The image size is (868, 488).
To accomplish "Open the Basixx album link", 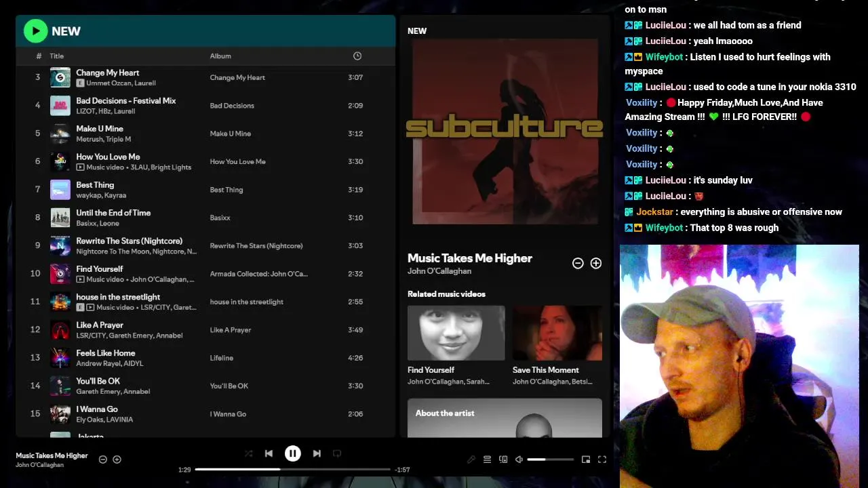I will pos(220,218).
